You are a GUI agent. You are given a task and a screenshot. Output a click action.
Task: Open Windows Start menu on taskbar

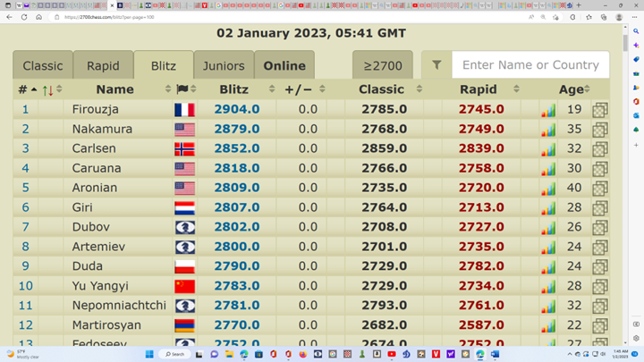click(149, 354)
